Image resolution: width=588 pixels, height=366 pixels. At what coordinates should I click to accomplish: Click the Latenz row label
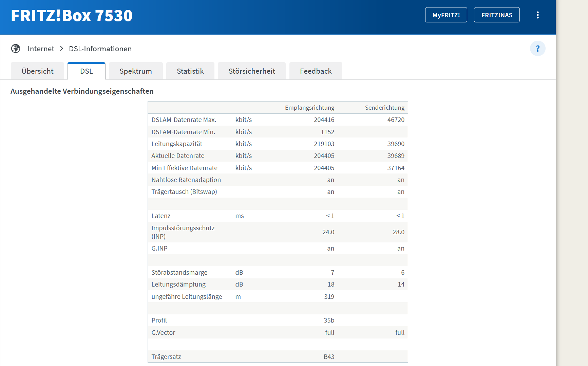(x=161, y=216)
